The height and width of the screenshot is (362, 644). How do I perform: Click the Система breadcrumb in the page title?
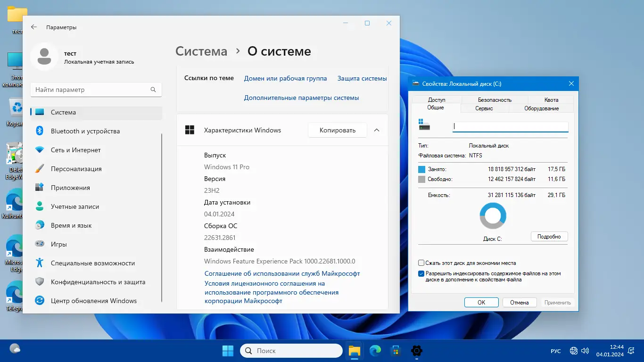(x=201, y=51)
